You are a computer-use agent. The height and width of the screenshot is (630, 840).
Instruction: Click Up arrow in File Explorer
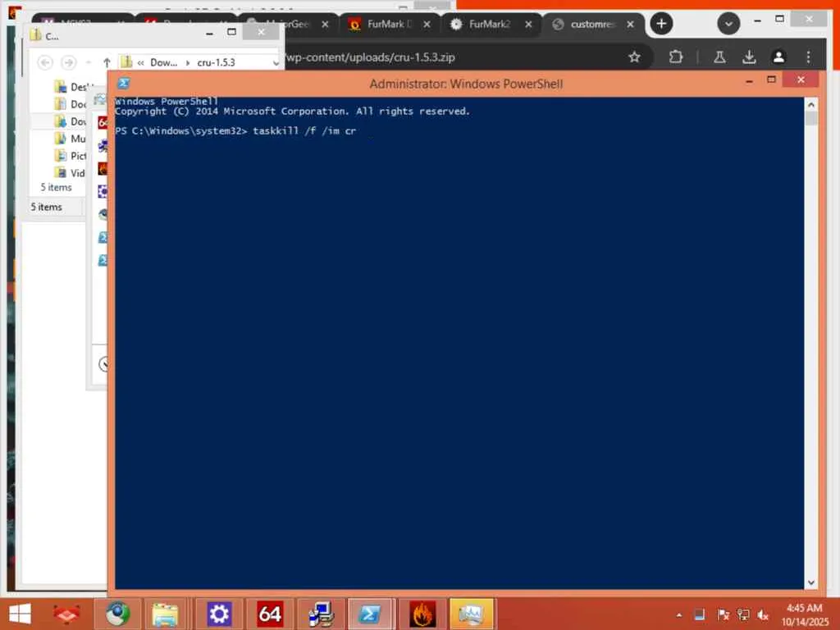coord(107,62)
